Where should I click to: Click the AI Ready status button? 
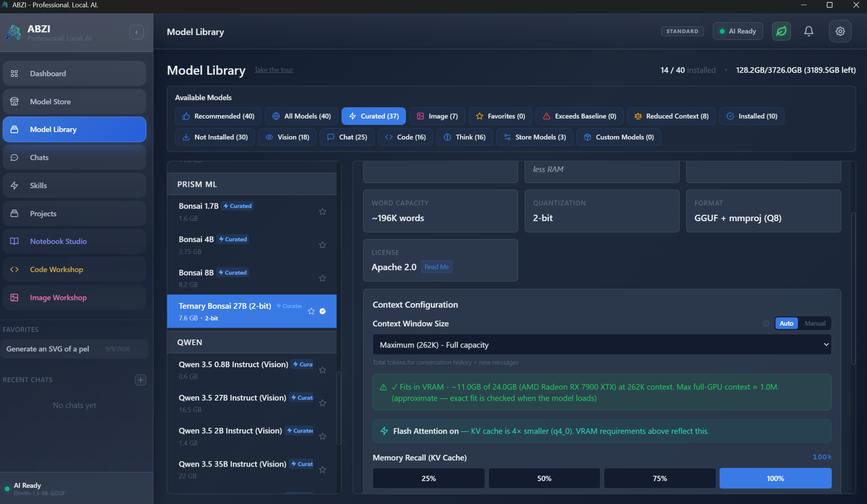[737, 31]
